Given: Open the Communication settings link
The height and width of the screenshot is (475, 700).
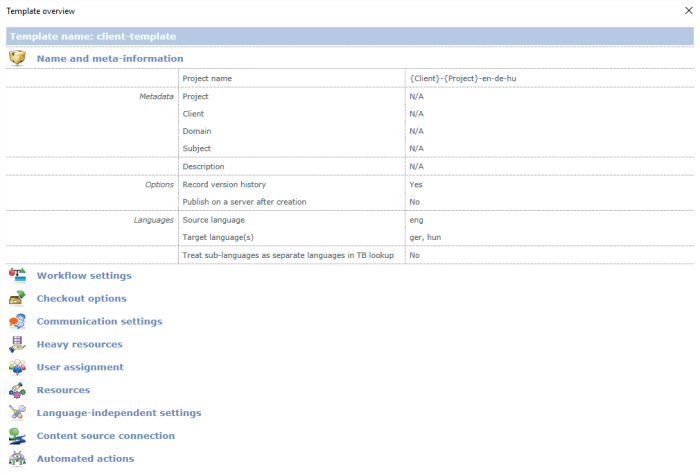Looking at the screenshot, I should (x=99, y=321).
